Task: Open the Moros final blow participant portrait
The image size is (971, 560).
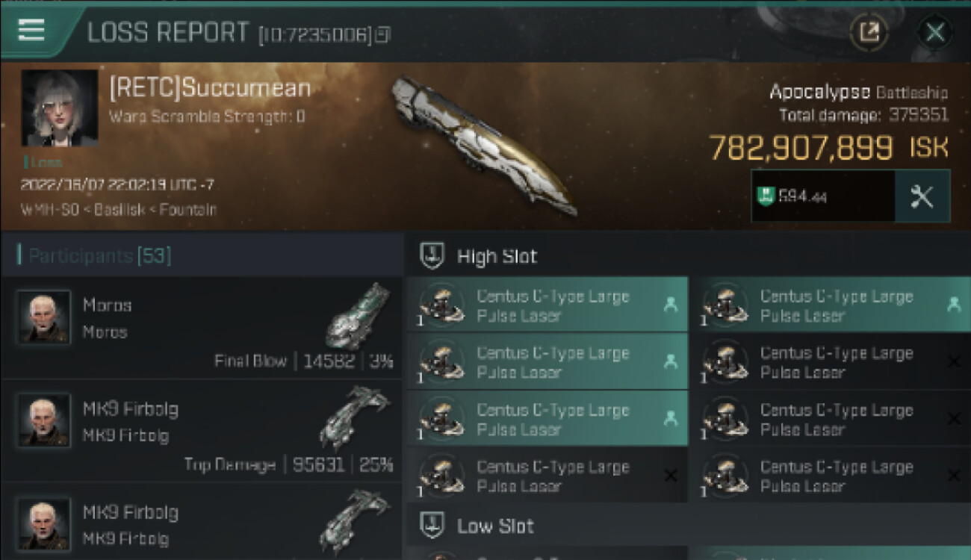Action: pos(44,317)
